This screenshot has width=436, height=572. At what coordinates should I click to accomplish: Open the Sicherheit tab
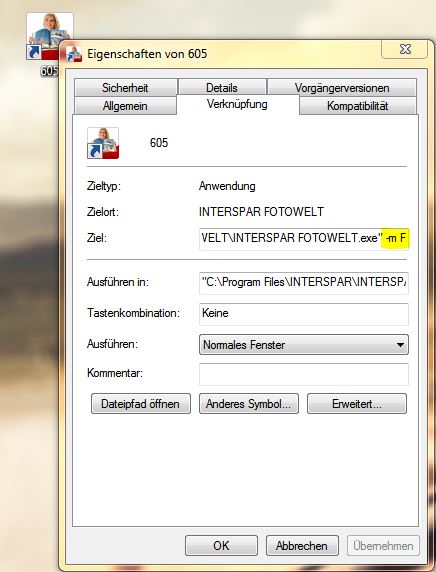[126, 88]
